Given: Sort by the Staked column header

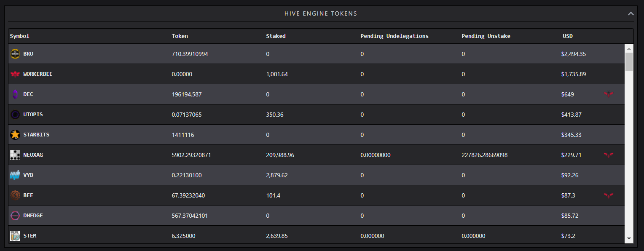Looking at the screenshot, I should click(x=276, y=36).
